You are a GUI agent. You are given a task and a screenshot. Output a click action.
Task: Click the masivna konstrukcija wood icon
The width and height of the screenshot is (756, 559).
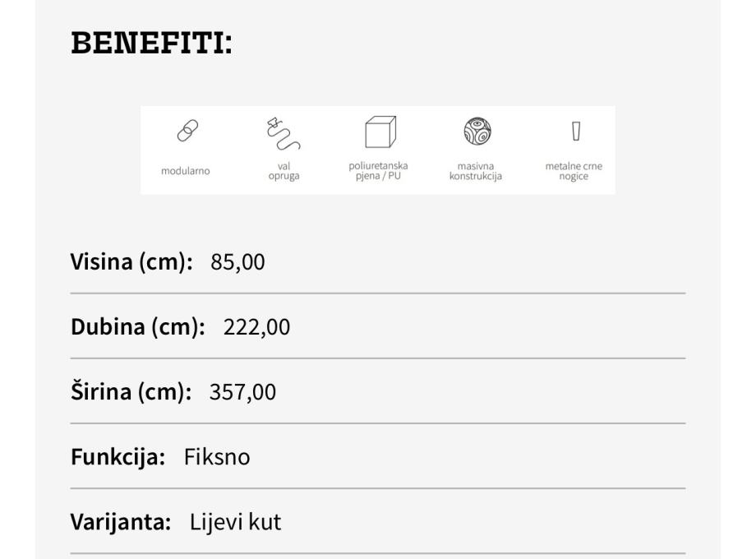[475, 132]
